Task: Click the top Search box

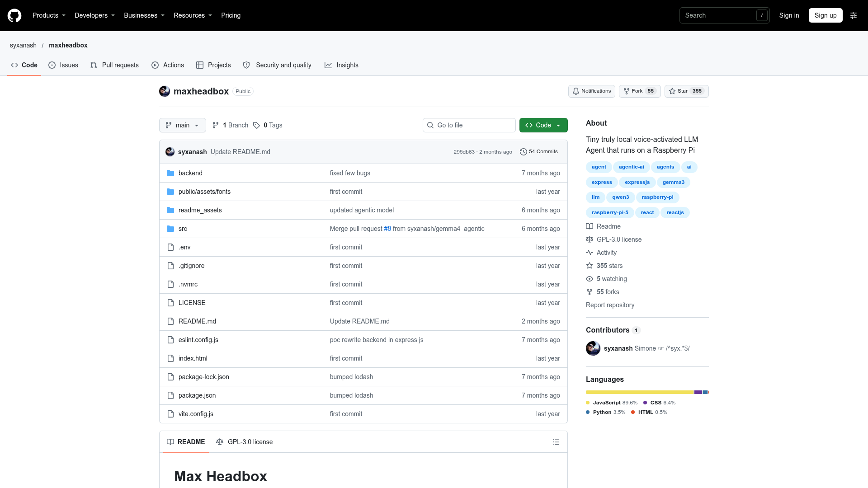Action: tap(724, 15)
